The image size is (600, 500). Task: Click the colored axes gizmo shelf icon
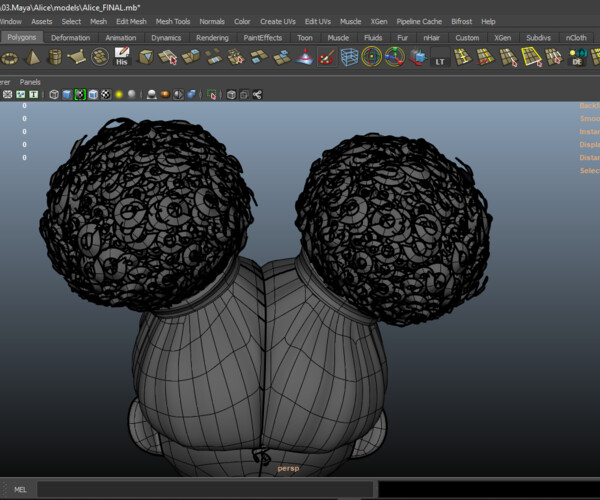click(x=395, y=57)
